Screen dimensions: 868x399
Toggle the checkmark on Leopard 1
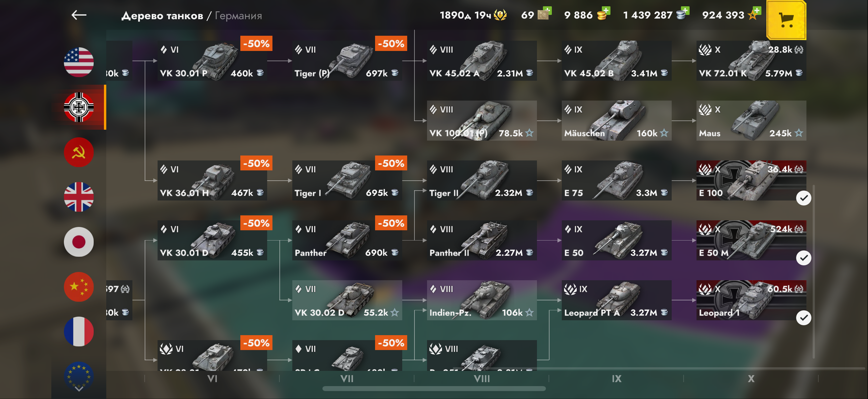pyautogui.click(x=804, y=318)
